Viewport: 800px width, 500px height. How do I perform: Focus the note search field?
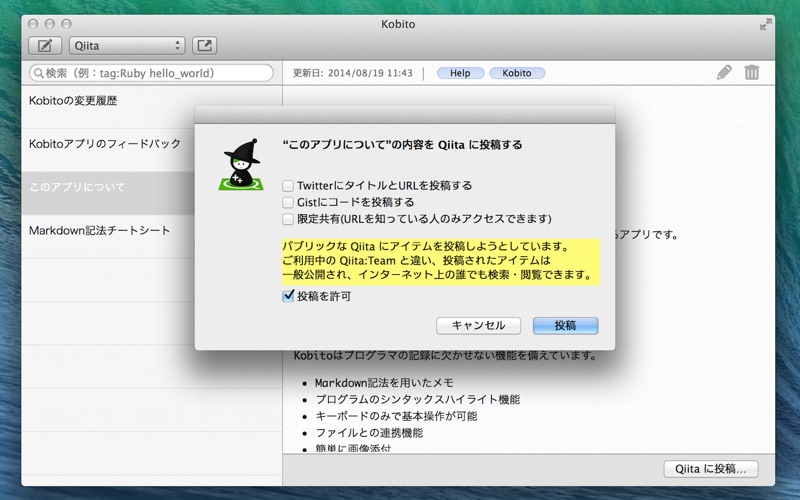(x=152, y=73)
